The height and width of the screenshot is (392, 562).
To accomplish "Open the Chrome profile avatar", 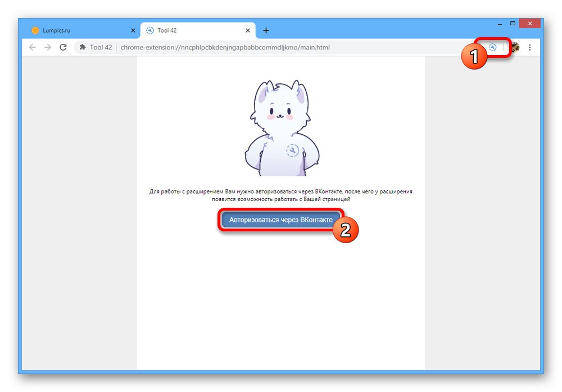I will (515, 47).
